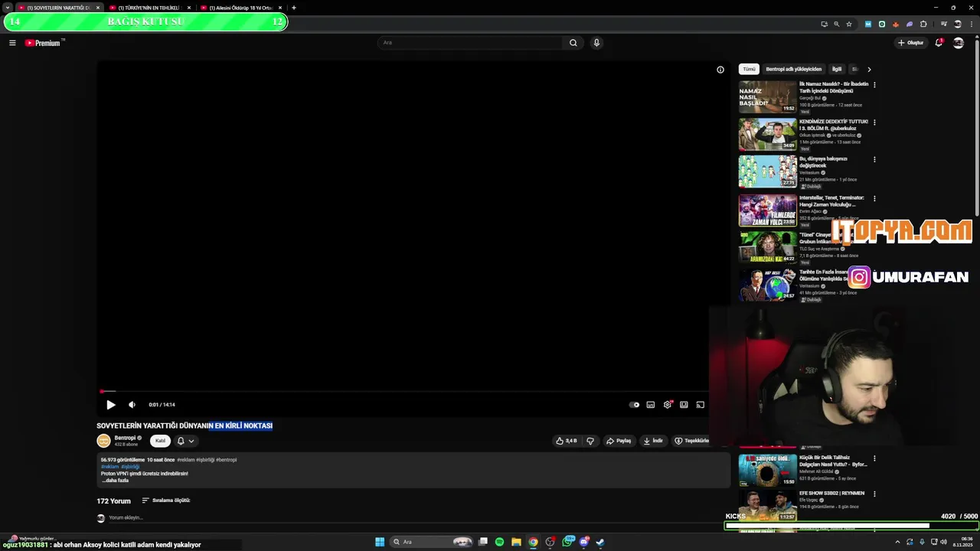The image size is (980, 551).
Task: Like the video with thumbs up
Action: point(567,441)
